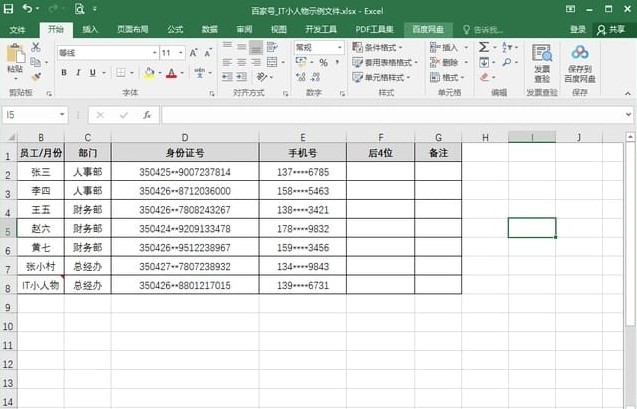Toggle underline formatting
This screenshot has height=409, width=637.
coord(93,73)
